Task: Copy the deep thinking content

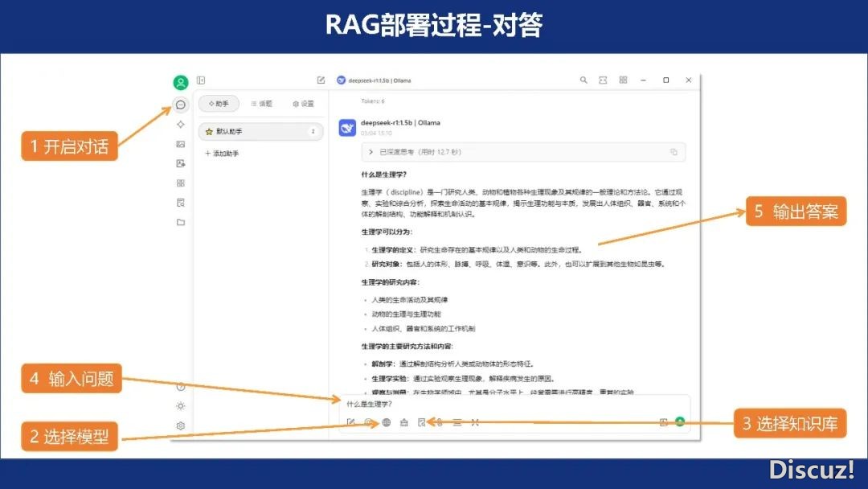Action: tap(674, 152)
